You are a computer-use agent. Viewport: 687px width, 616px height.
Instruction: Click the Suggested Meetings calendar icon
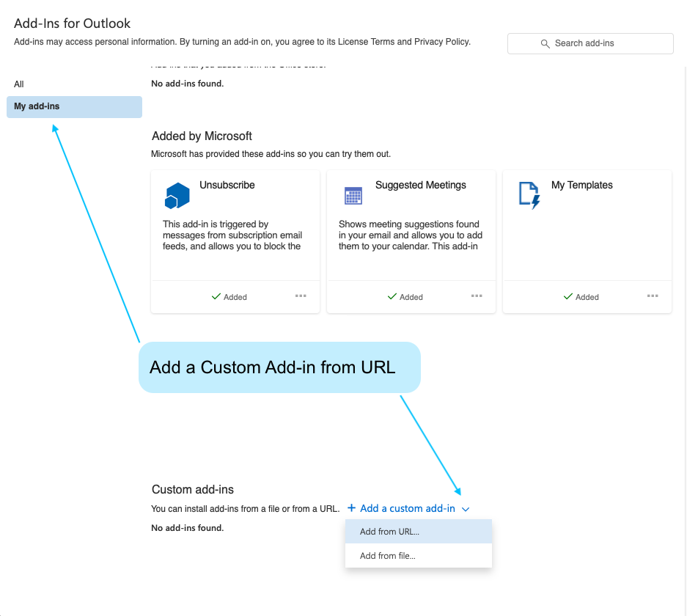pos(353,195)
